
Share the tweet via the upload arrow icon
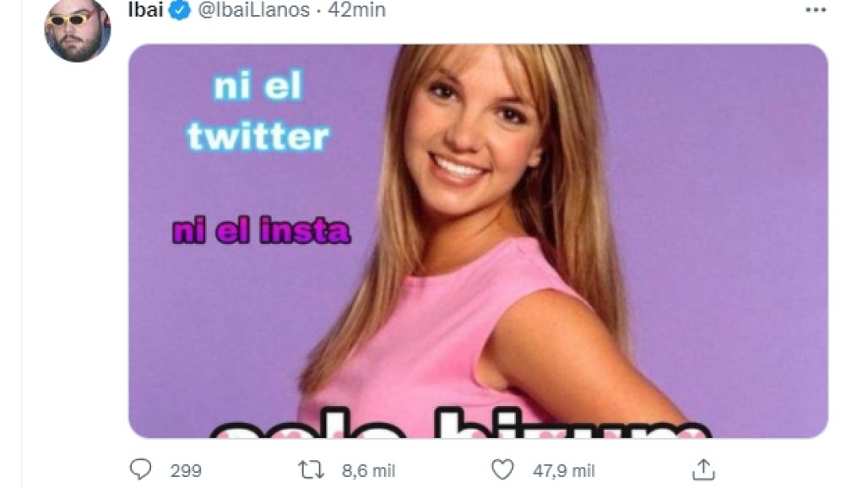(703, 469)
